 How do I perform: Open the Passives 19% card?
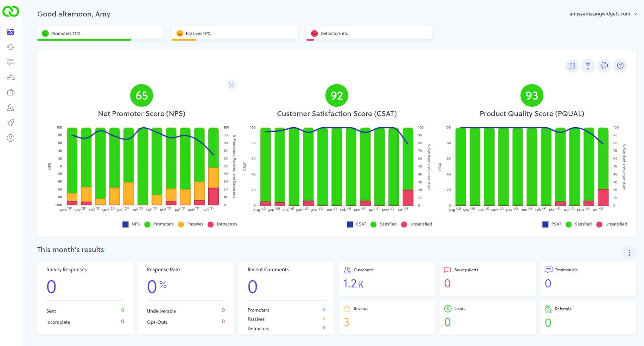click(x=235, y=34)
